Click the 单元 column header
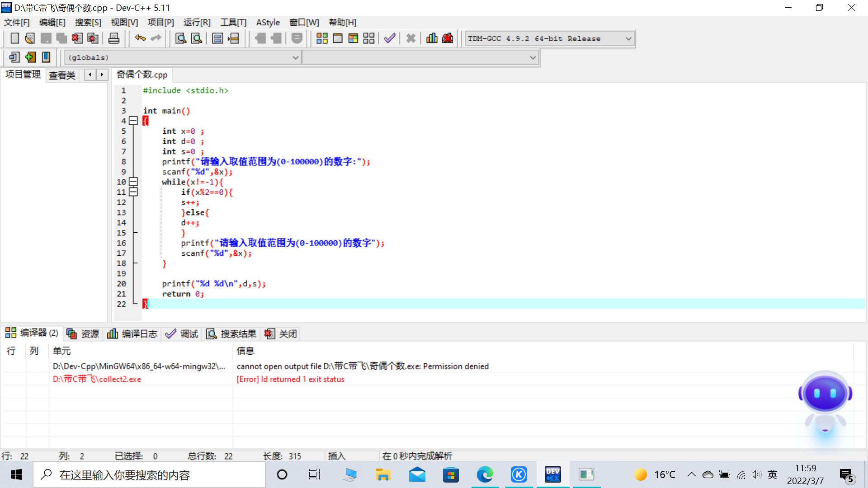 pyautogui.click(x=140, y=351)
